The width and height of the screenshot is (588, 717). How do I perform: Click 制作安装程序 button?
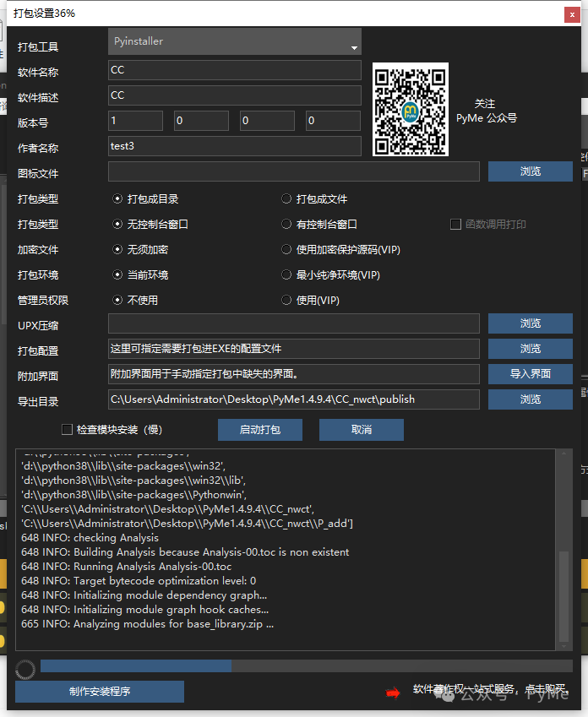tap(100, 692)
